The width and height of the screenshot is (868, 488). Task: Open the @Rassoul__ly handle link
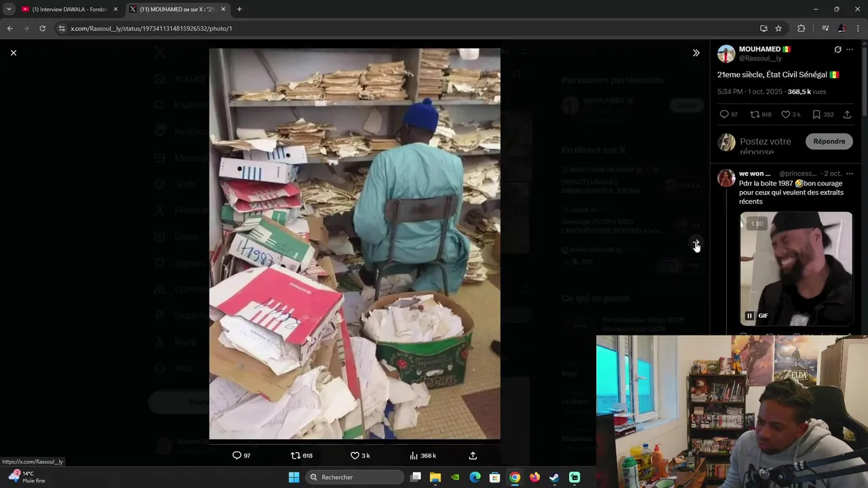click(760, 58)
